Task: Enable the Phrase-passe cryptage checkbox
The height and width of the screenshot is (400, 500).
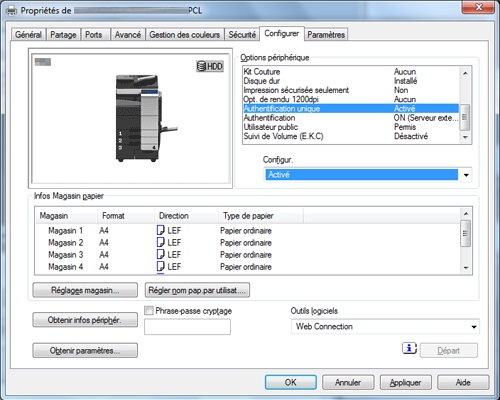Action: pyautogui.click(x=149, y=311)
